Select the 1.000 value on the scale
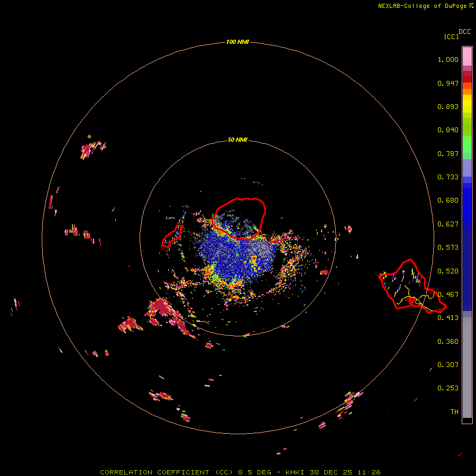Viewport: 476px width, 476px height. 448,59
